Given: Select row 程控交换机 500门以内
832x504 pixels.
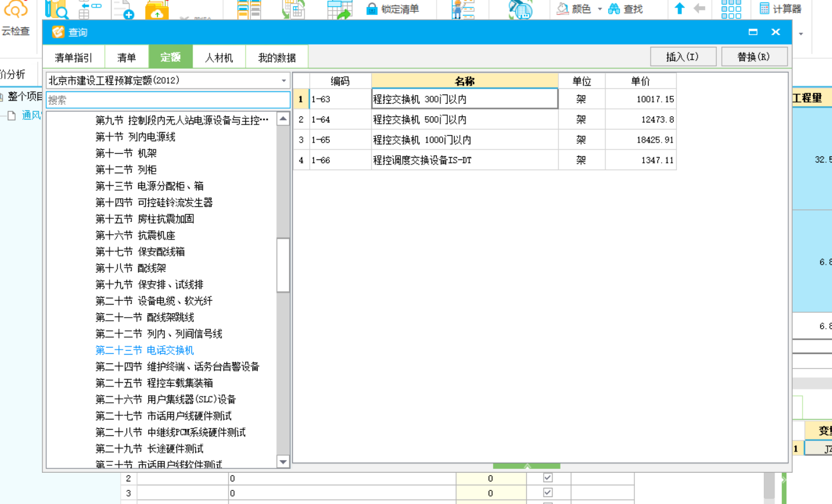Looking at the screenshot, I should (465, 119).
